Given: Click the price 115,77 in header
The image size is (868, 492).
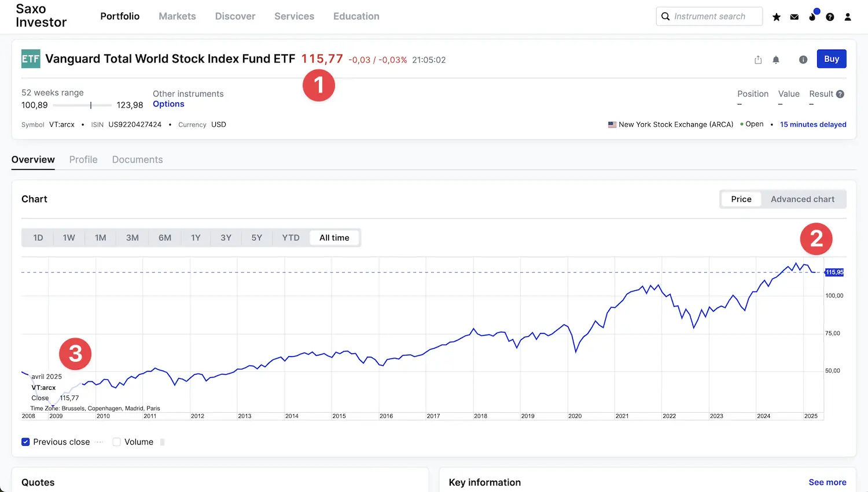Looking at the screenshot, I should [322, 59].
